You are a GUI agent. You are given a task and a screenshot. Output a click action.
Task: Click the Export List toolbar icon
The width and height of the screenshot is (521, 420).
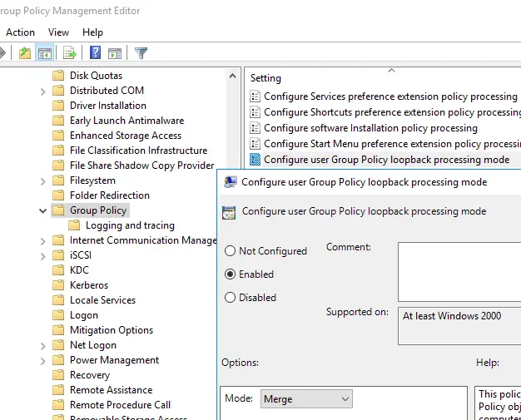(70, 52)
